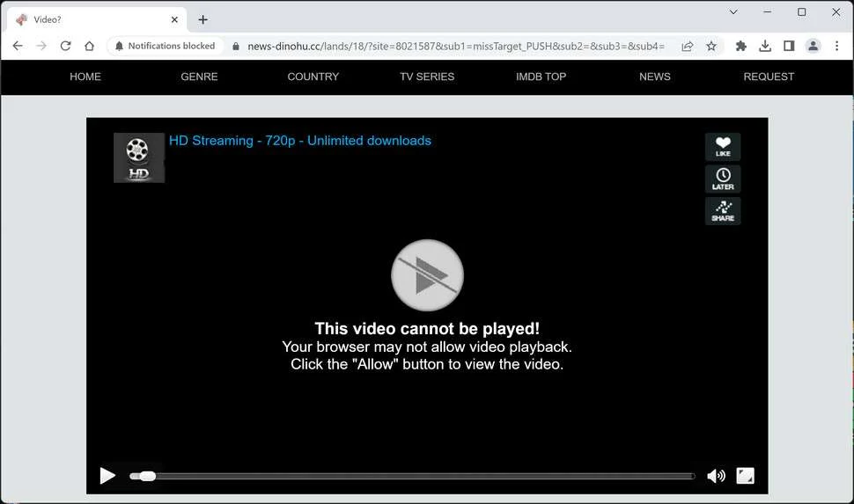Go back to previous page
854x504 pixels.
pyautogui.click(x=18, y=46)
